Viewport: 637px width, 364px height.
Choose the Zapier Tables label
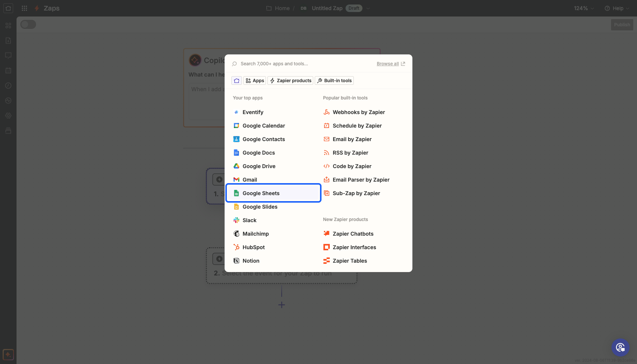click(350, 261)
